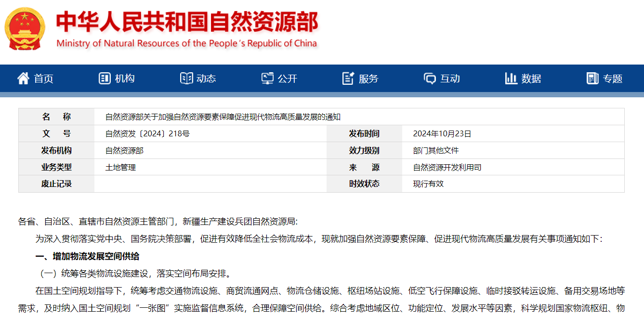The image size is (644, 316).
Task: Click the national emblem logo
Action: point(25,28)
